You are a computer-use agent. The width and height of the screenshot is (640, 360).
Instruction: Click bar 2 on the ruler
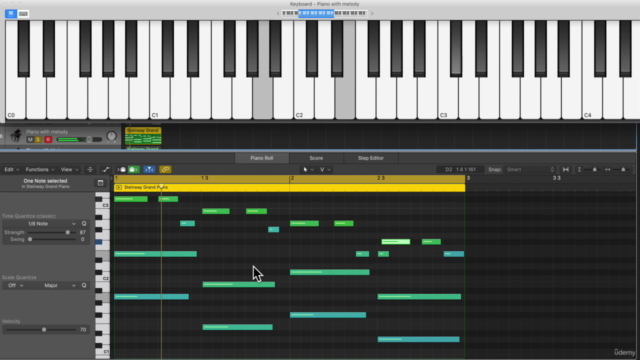(292, 178)
